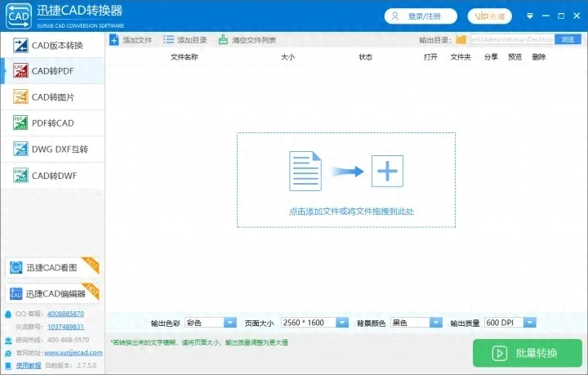Click 添加文件 toolbar label

point(137,40)
